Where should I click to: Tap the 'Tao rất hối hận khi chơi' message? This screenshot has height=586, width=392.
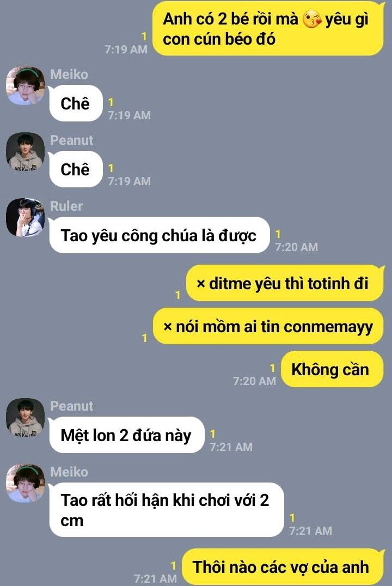click(167, 510)
